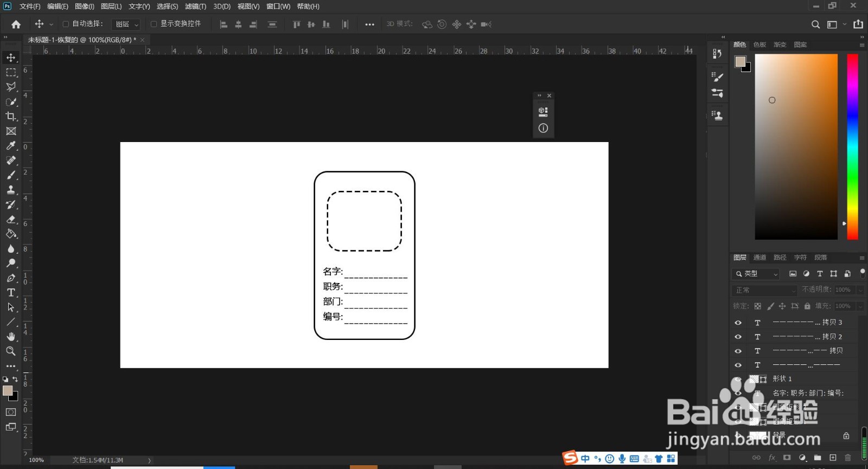Toggle visibility of 形状 1 layer
The image size is (868, 469).
[738, 379]
